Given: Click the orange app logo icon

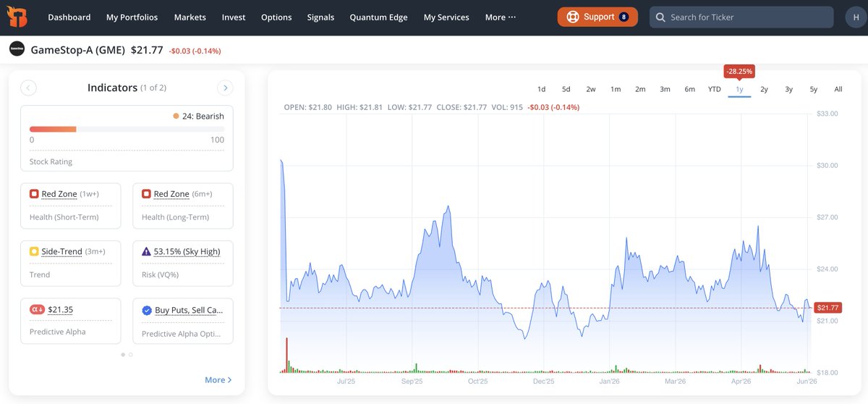Looking at the screenshot, I should [x=18, y=17].
